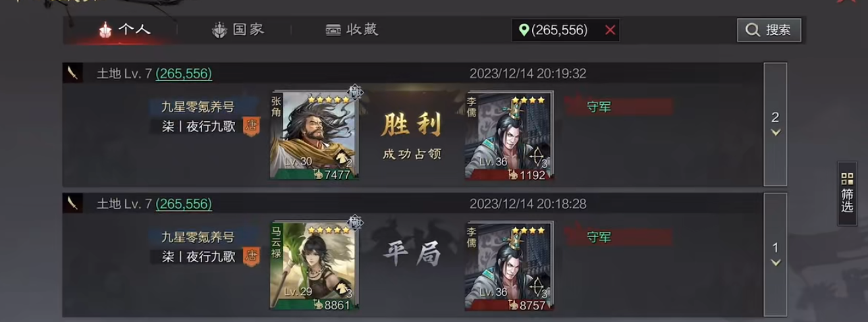Click the blade icon of first report
This screenshot has height=322, width=868.
pyautogui.click(x=72, y=73)
